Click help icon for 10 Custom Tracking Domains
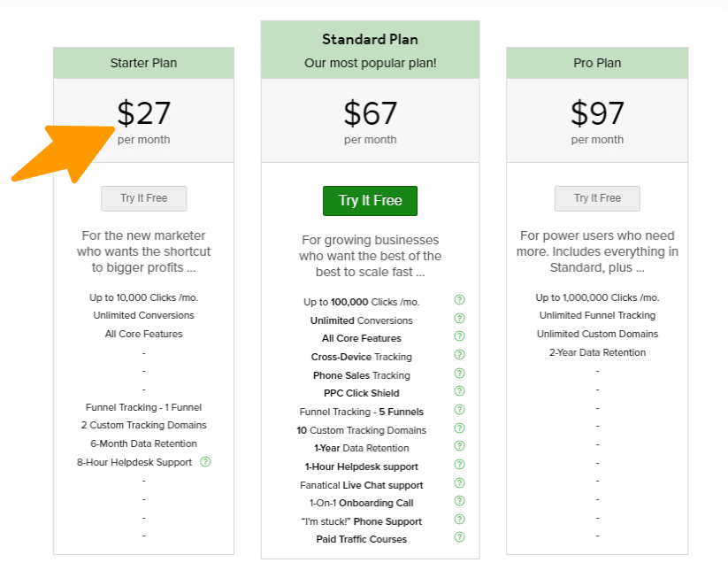Image resolution: width=728 pixels, height=586 pixels. click(x=459, y=429)
